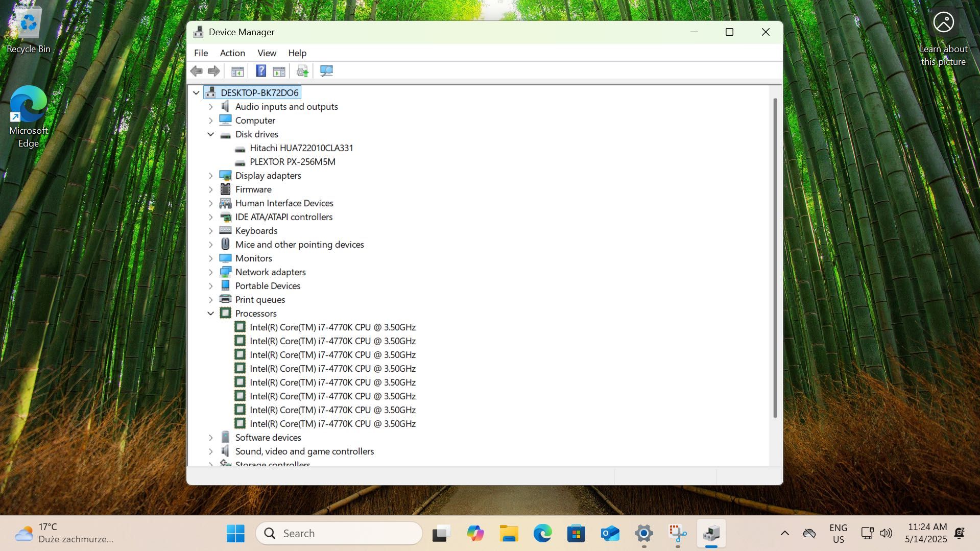Click the volume icon in system tray
This screenshot has width=980, height=551.
886,534
